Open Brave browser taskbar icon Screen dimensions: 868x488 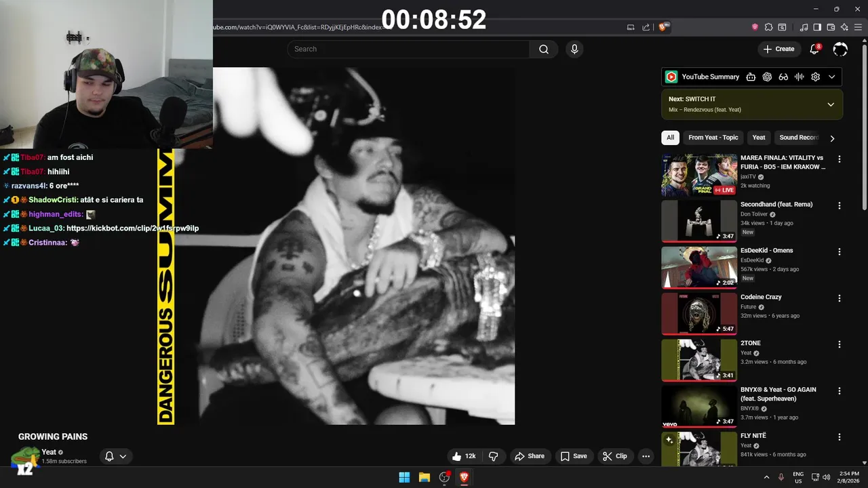pyautogui.click(x=465, y=477)
